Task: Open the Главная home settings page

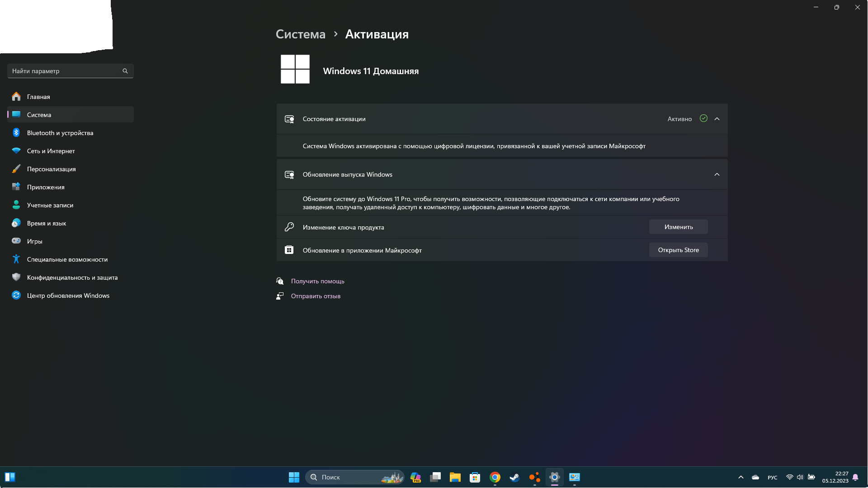Action: tap(70, 97)
